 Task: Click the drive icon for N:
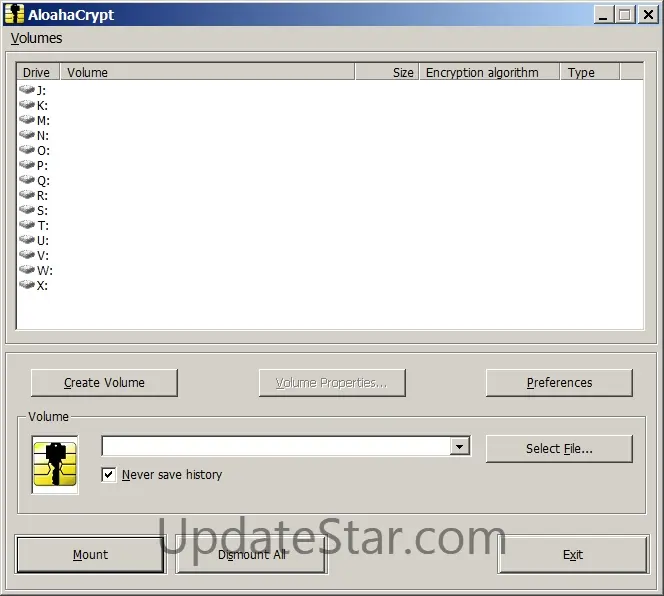coord(27,135)
